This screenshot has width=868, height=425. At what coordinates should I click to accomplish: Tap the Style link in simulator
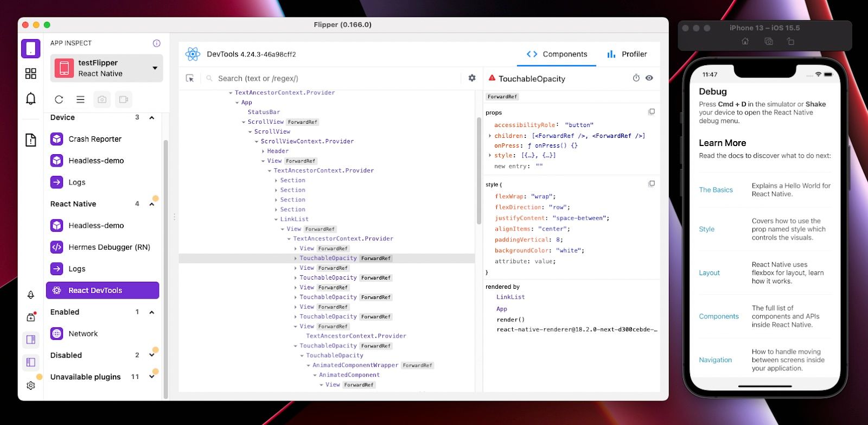tap(706, 230)
